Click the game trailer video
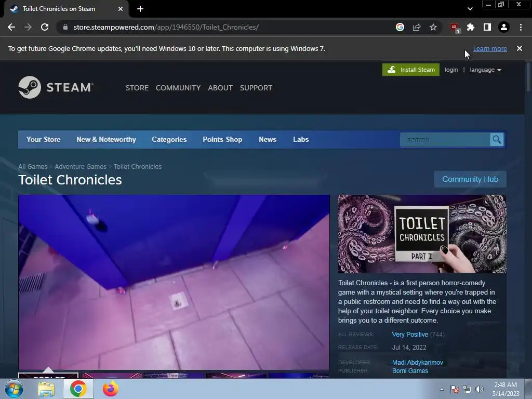This screenshot has width=532, height=399. coord(174,282)
